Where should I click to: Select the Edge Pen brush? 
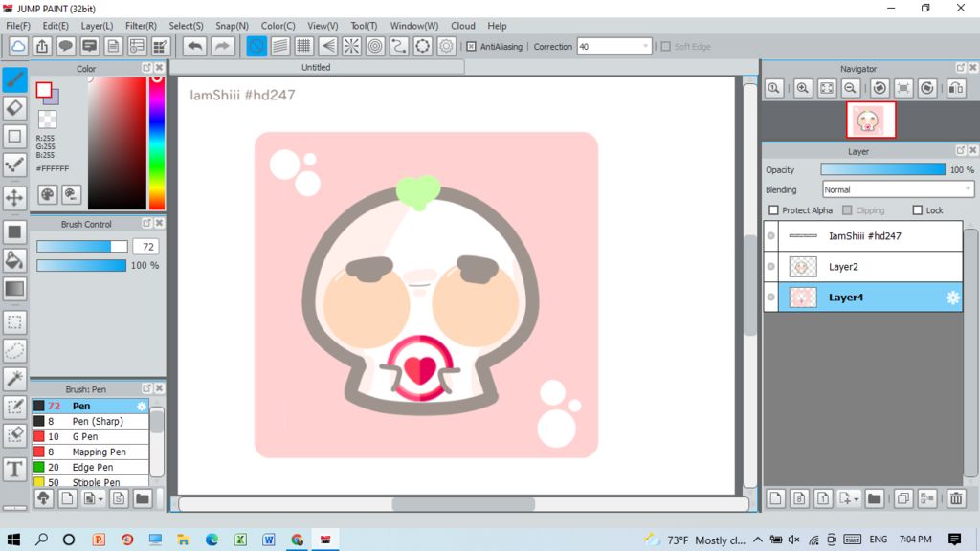(91, 467)
